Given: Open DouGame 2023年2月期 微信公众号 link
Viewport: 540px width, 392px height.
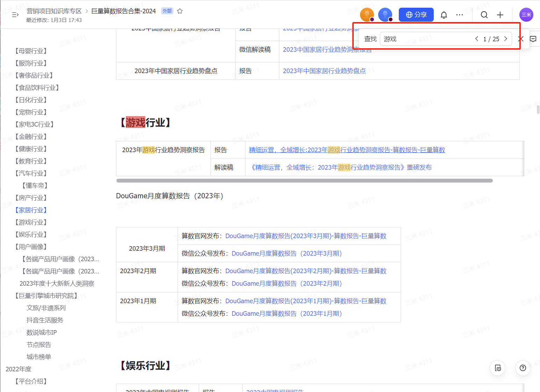Looking at the screenshot, I should [x=287, y=284].
